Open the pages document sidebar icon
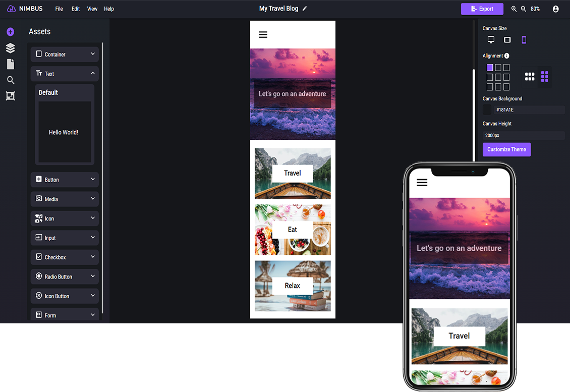Screen dimensions: 570x392 [11, 64]
